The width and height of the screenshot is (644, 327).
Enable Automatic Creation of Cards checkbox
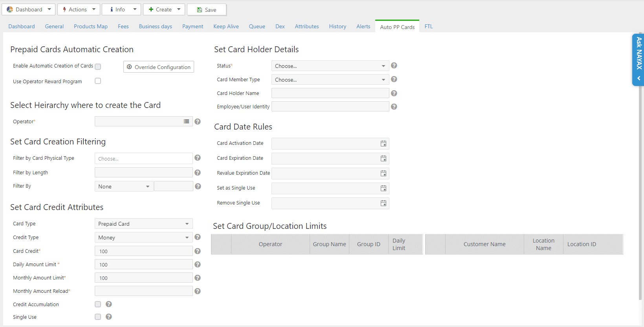click(98, 67)
